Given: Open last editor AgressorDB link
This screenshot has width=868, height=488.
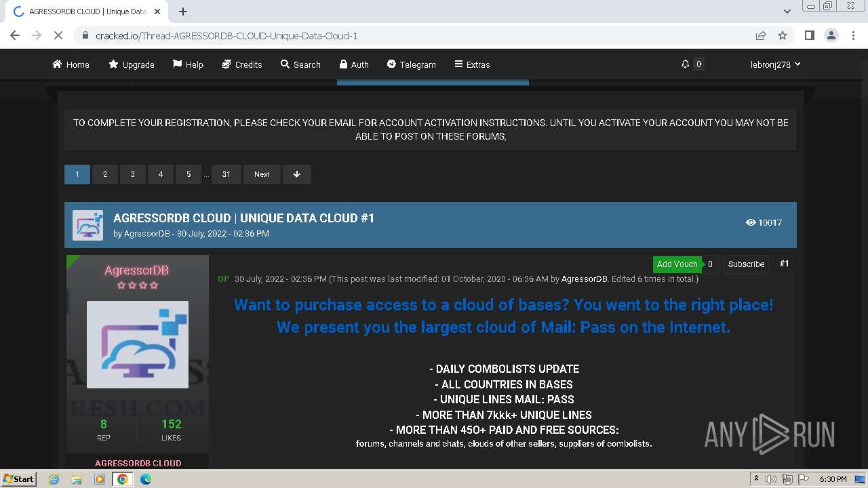Looking at the screenshot, I should [584, 279].
